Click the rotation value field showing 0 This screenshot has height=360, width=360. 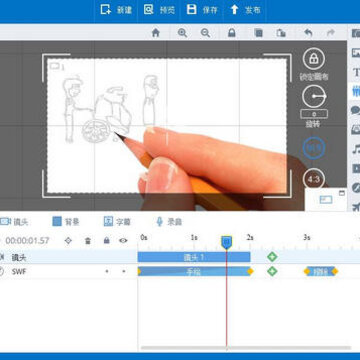click(314, 114)
